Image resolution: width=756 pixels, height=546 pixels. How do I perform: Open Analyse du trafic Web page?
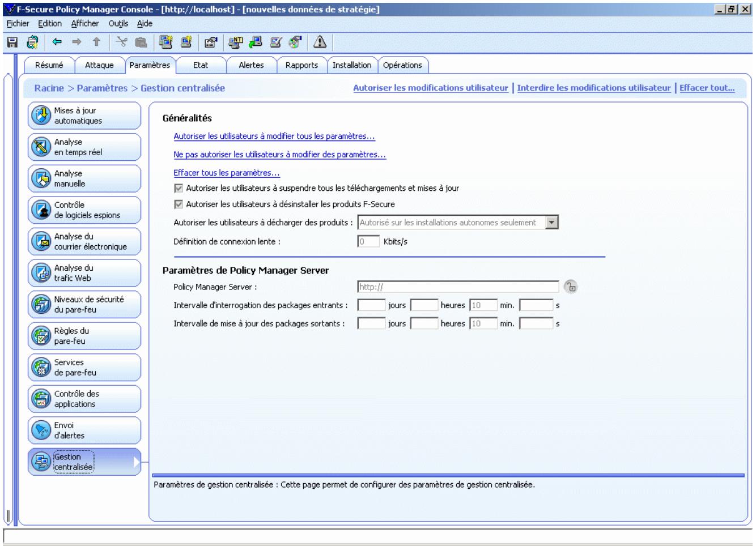84,273
